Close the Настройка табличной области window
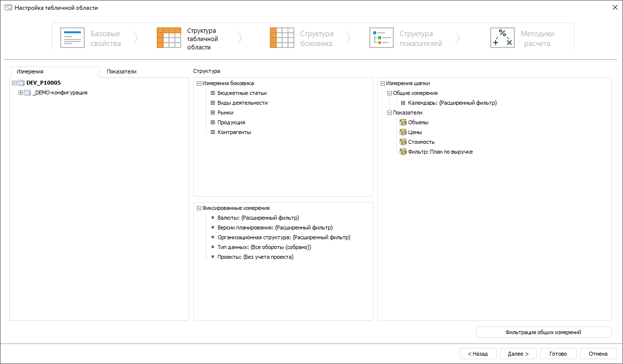The width and height of the screenshot is (623, 364). click(615, 7)
